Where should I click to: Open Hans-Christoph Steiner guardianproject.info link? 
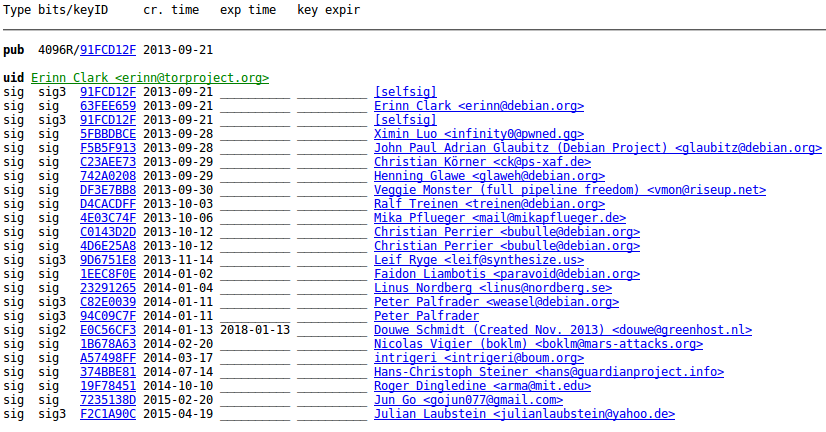(549, 372)
